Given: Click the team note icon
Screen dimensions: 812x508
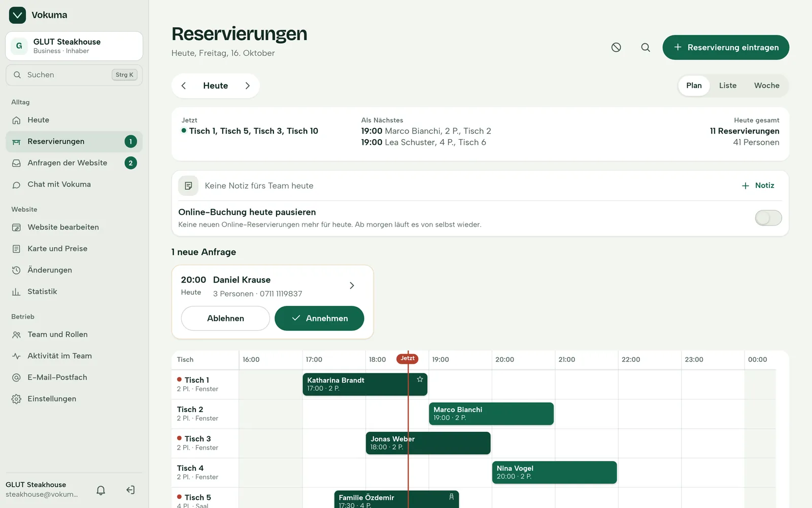Looking at the screenshot, I should click(188, 186).
